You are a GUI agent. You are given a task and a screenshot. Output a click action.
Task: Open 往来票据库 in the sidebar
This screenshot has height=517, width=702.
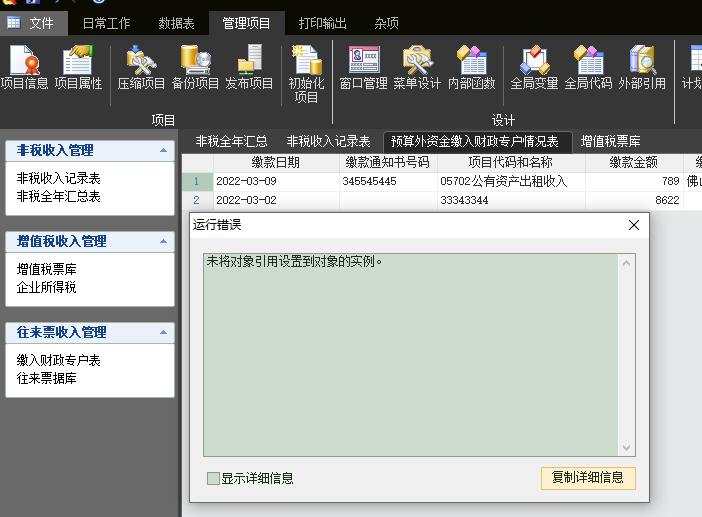click(47, 378)
